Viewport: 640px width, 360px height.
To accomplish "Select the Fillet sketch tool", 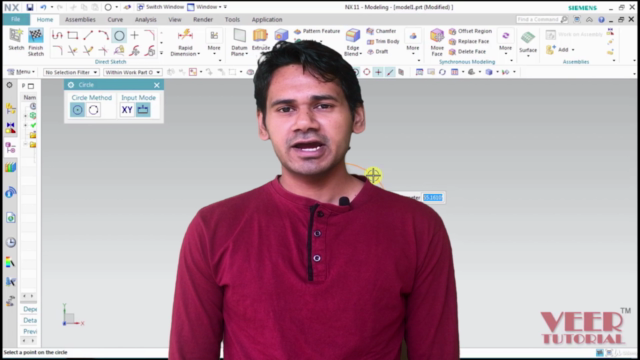I will (x=57, y=51).
